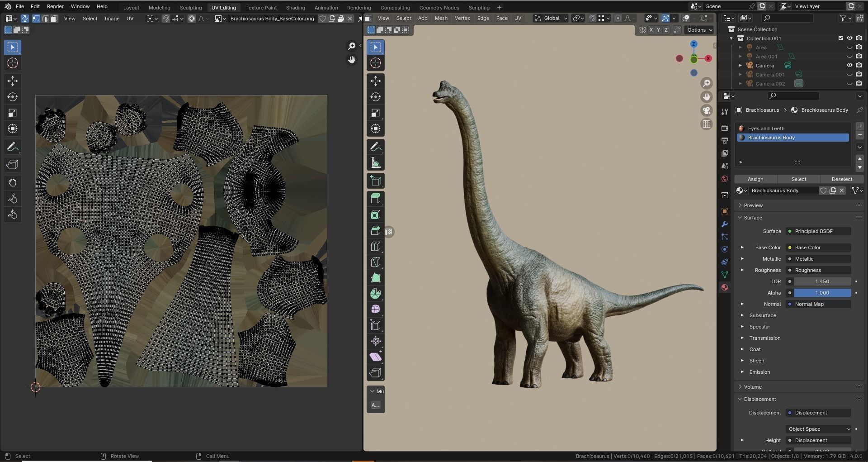Select the Spin tool
Image resolution: width=868 pixels, height=462 pixels.
click(376, 294)
